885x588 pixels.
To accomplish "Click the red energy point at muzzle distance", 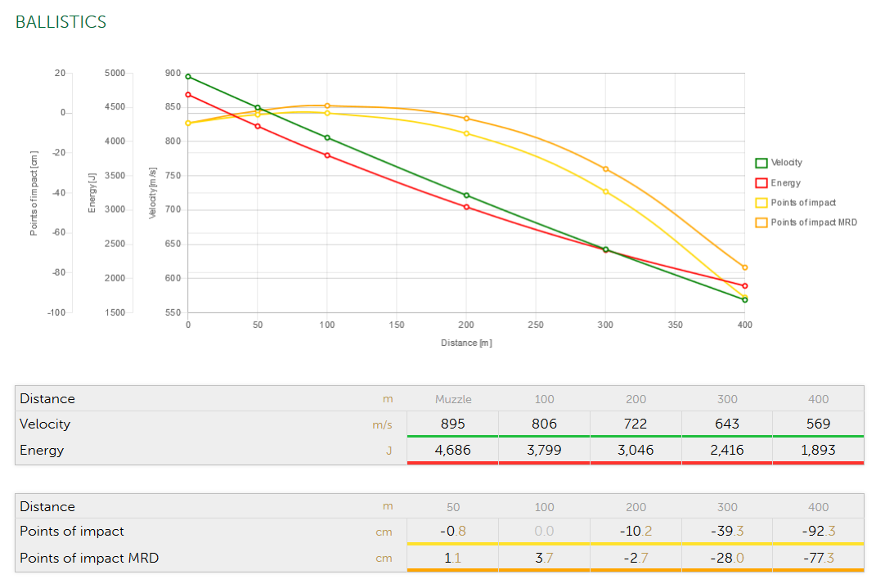I will click(188, 95).
